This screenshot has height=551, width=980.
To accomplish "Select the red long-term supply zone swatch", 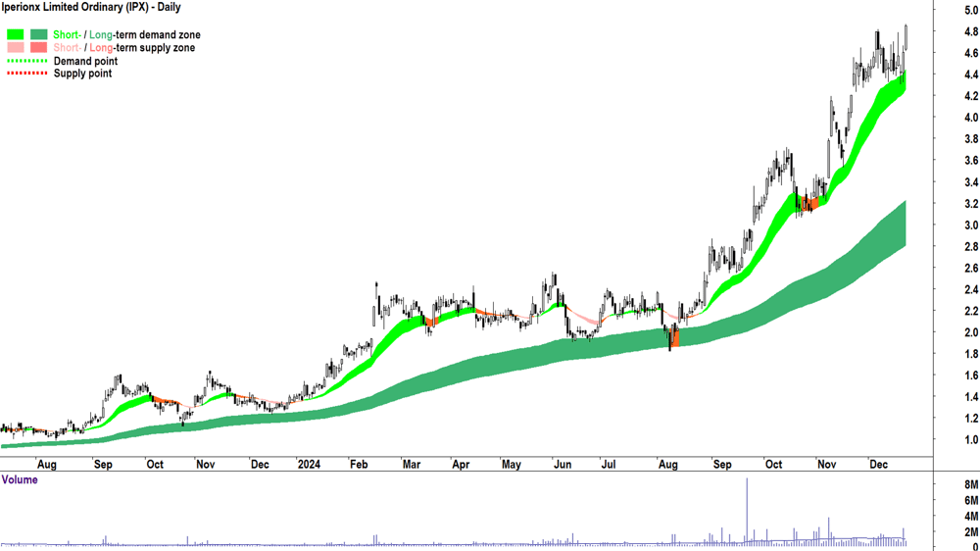I will pyautogui.click(x=39, y=47).
